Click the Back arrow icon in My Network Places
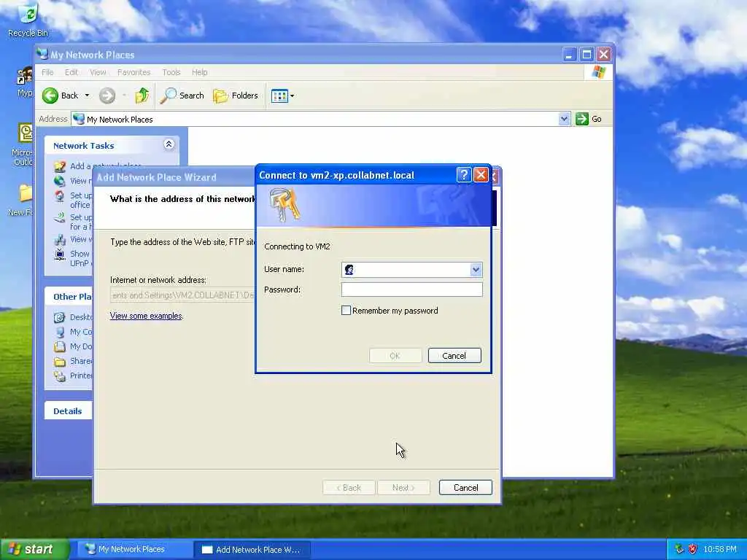The height and width of the screenshot is (560, 747). [50, 96]
